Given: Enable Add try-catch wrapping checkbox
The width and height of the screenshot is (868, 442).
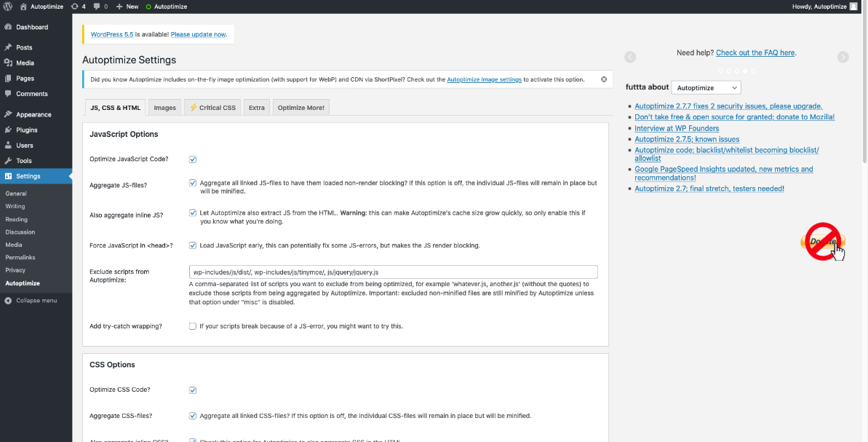Looking at the screenshot, I should click(x=193, y=326).
